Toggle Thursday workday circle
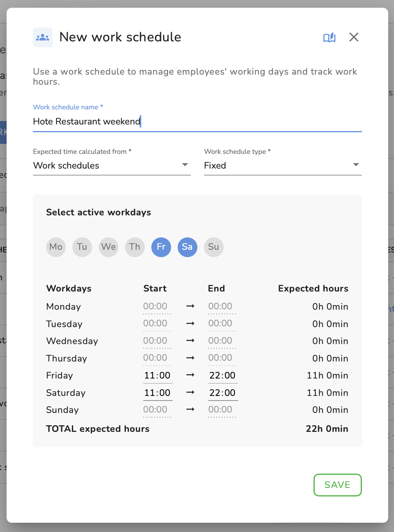Screen dimensions: 394x532 (x=135, y=247)
